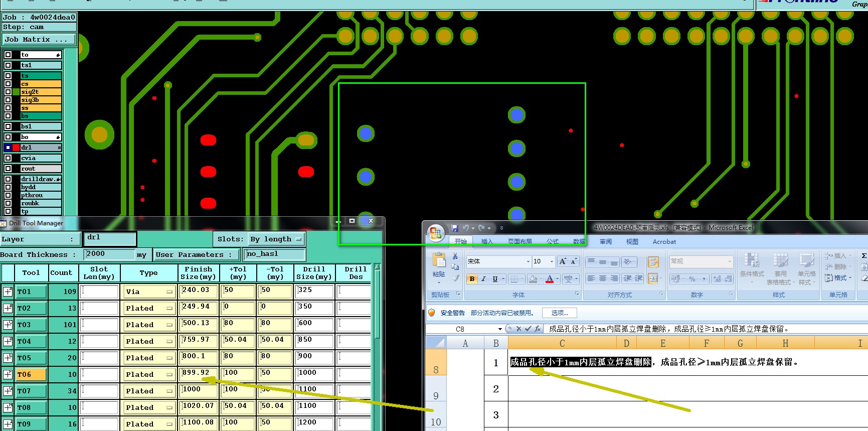Cancel formula entry with X icon
Image resolution: width=868 pixels, height=431 pixels.
pyautogui.click(x=519, y=329)
